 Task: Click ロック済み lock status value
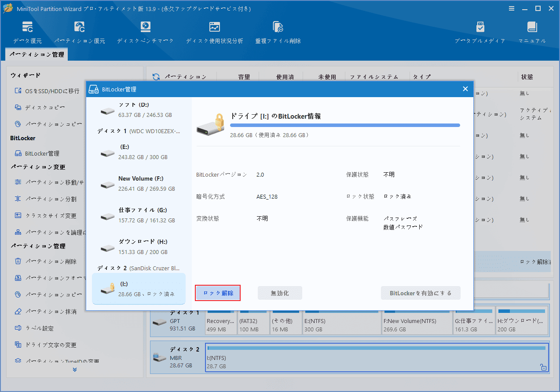[397, 196]
